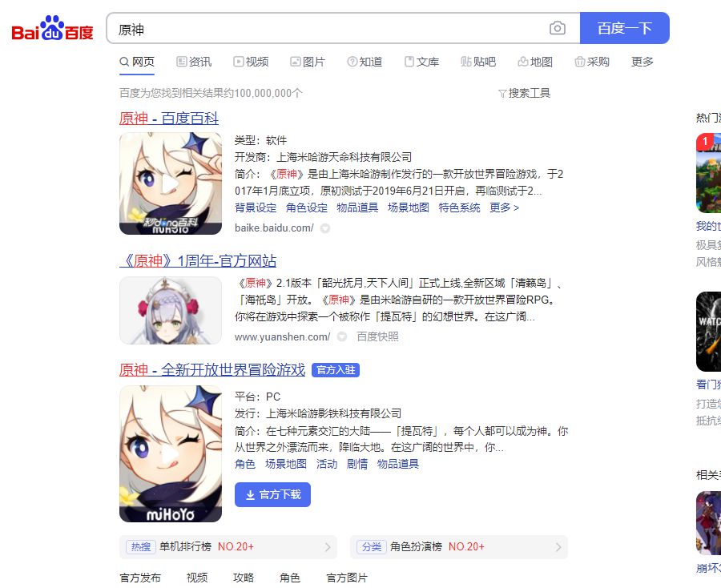Click the search tools filter icon
The image size is (721, 588).
(502, 93)
